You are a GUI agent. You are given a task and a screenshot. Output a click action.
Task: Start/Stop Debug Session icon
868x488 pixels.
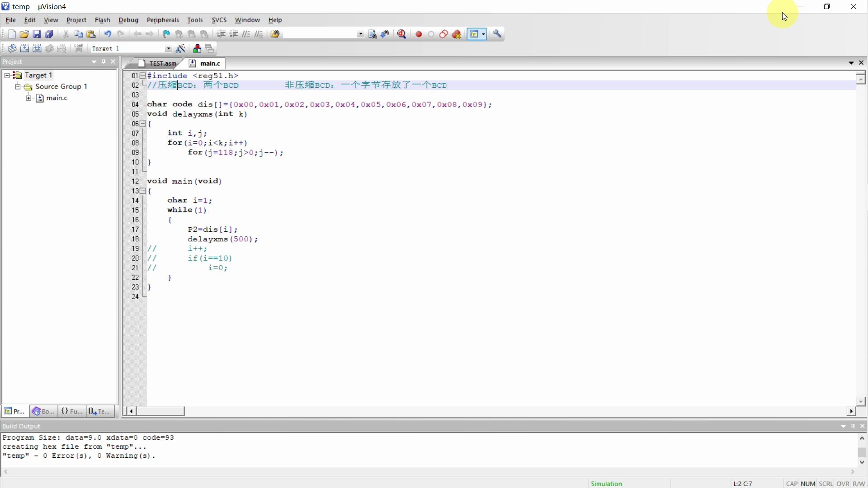(x=401, y=34)
